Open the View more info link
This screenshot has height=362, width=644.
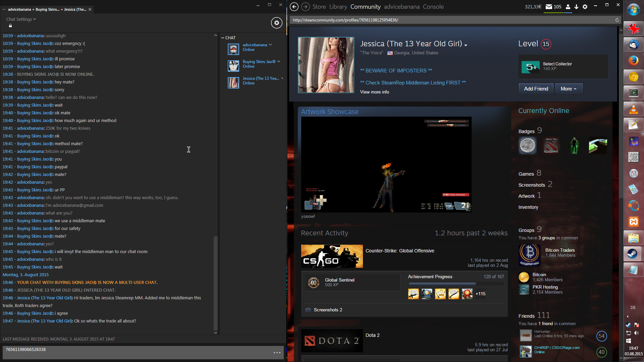[x=374, y=92]
